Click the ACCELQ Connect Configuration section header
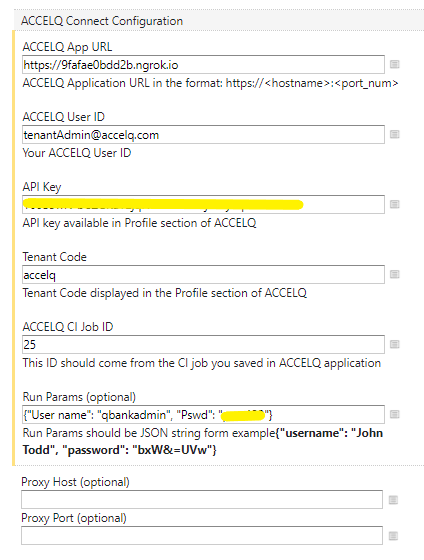 click(x=102, y=21)
